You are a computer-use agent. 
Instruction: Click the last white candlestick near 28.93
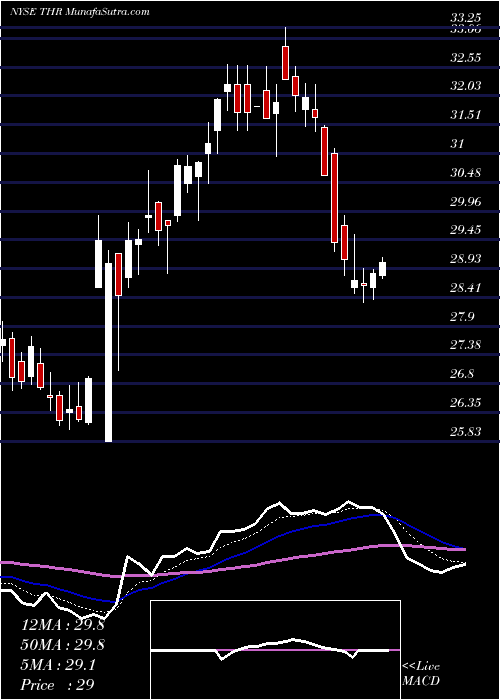coord(383,269)
